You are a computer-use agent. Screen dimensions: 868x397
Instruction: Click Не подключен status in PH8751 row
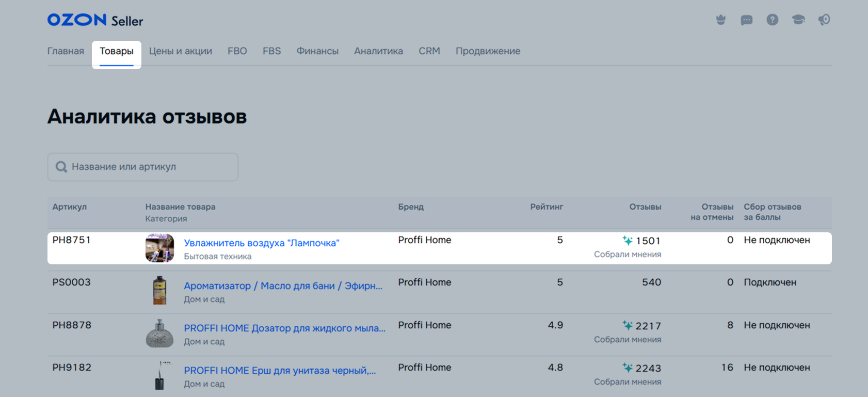click(x=777, y=240)
